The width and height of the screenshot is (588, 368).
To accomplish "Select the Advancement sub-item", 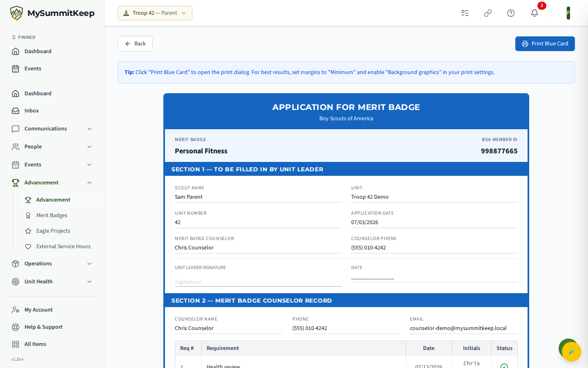I will pos(59,200).
